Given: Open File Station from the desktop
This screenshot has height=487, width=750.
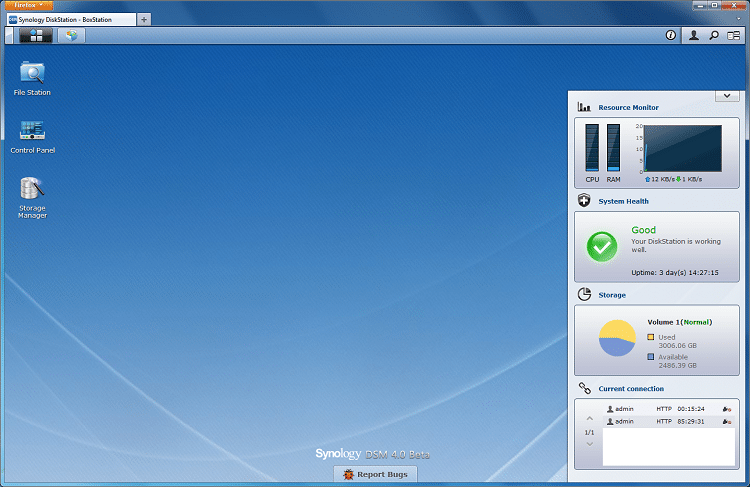Looking at the screenshot, I should 32,78.
